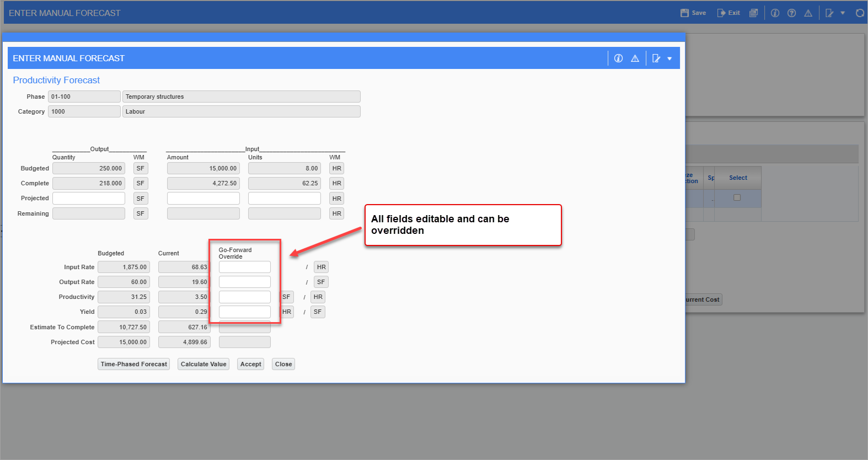Click the Temporary structures phase name field
This screenshot has width=868, height=460.
pos(242,97)
